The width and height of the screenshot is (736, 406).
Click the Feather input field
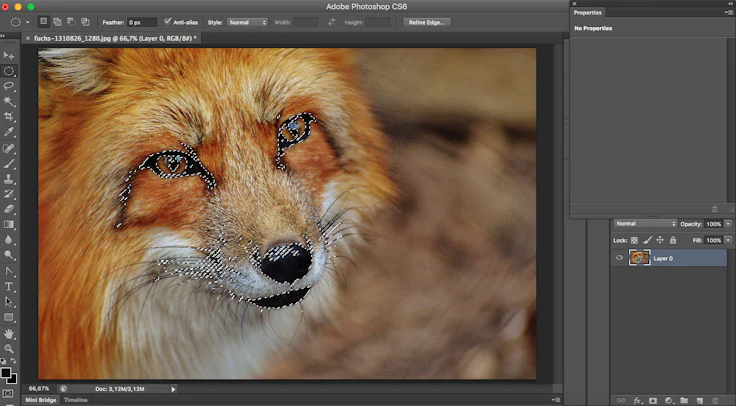pyautogui.click(x=142, y=22)
